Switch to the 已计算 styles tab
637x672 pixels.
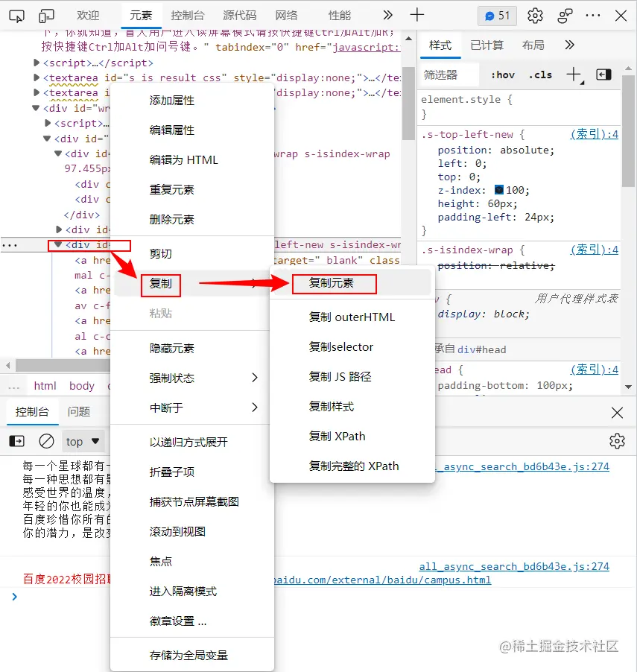[x=487, y=45]
